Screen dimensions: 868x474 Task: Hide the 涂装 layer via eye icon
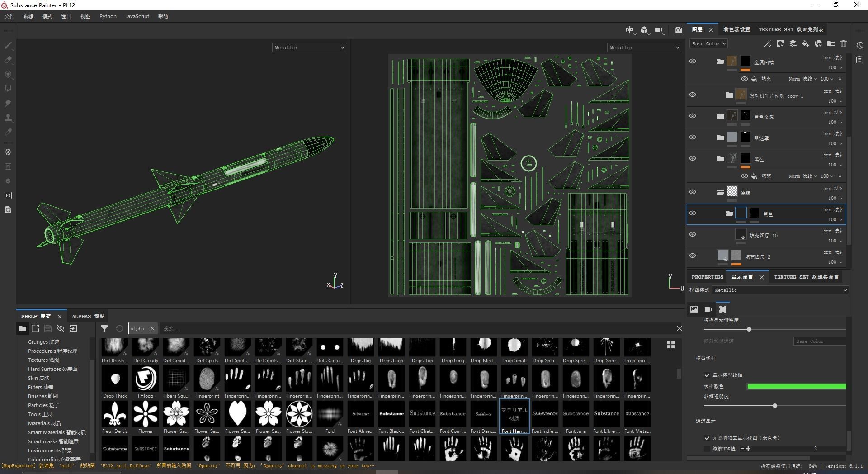pyautogui.click(x=693, y=192)
